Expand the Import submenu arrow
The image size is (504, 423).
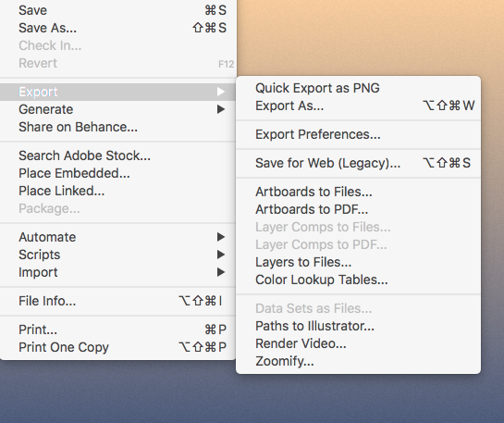coord(221,272)
